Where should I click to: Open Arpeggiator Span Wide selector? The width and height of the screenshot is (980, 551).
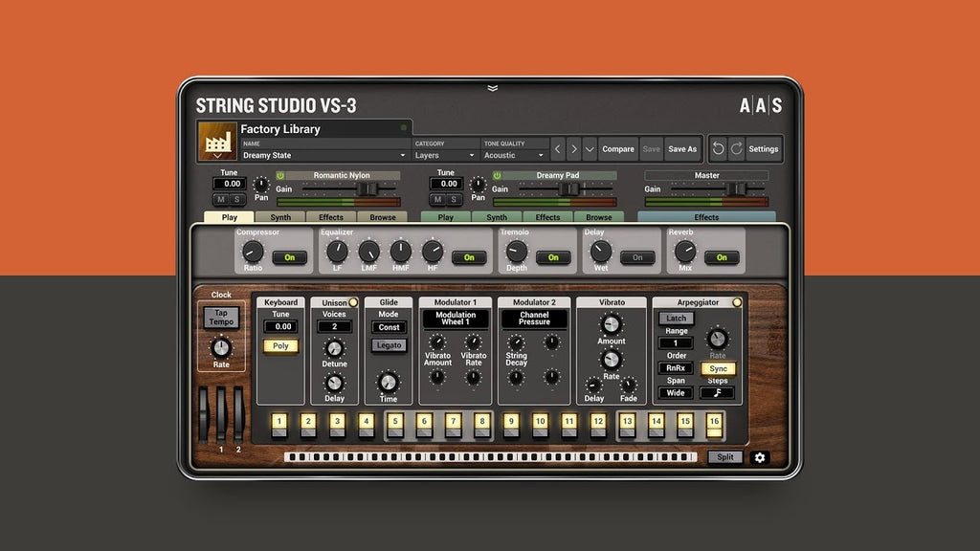click(x=676, y=393)
